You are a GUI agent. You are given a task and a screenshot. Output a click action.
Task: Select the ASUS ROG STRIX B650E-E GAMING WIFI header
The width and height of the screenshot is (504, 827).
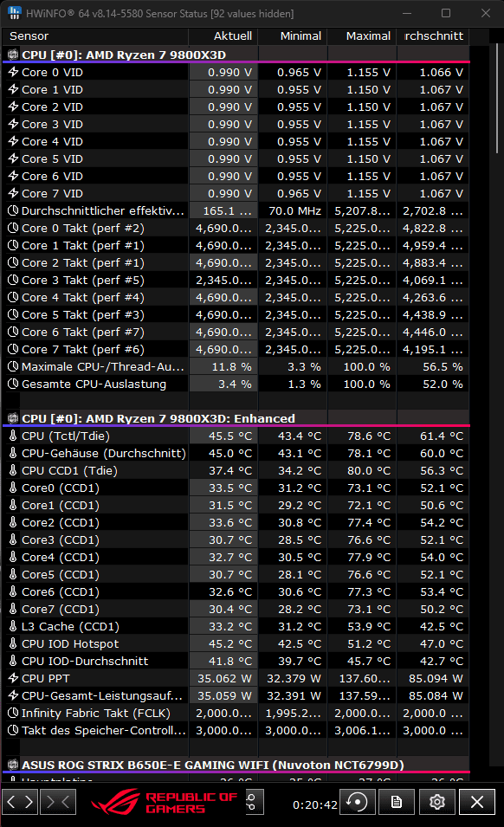point(213,765)
